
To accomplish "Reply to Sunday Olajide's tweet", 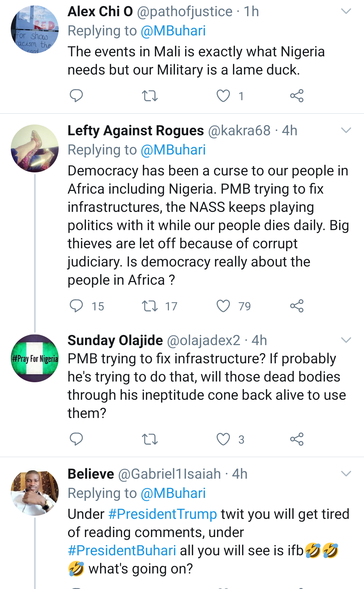I will [x=76, y=439].
